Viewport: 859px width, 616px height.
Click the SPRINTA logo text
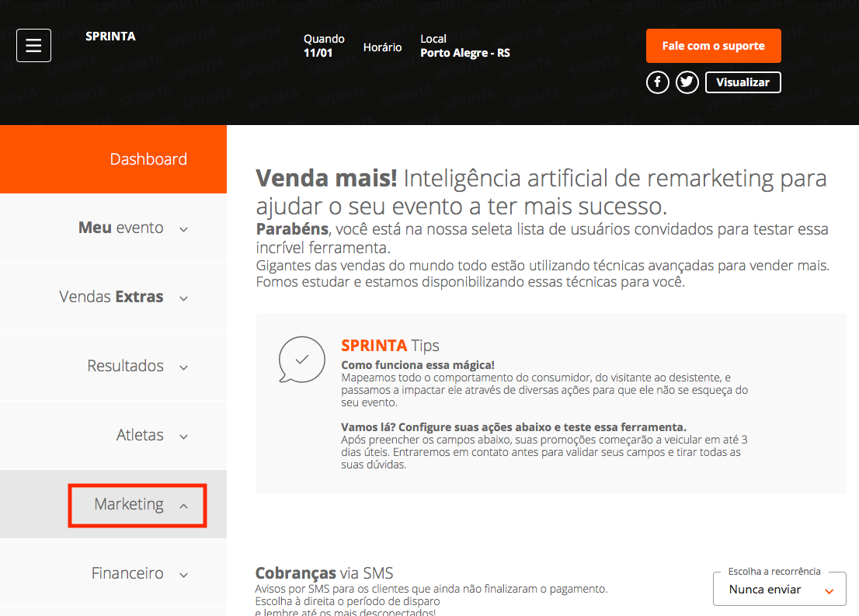click(x=110, y=37)
